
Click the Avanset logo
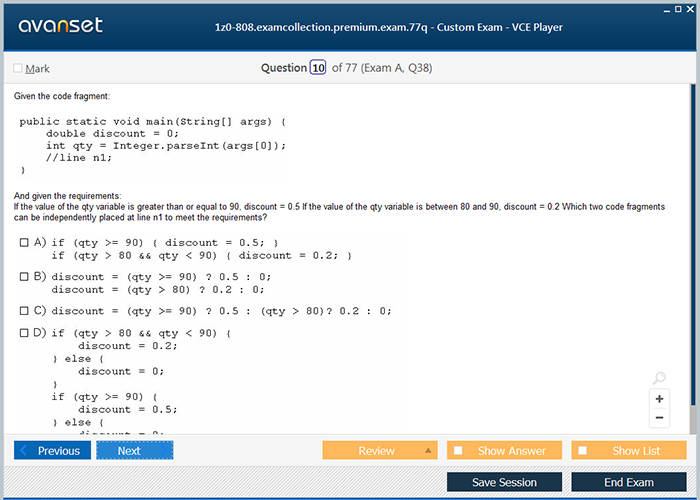pyautogui.click(x=61, y=26)
